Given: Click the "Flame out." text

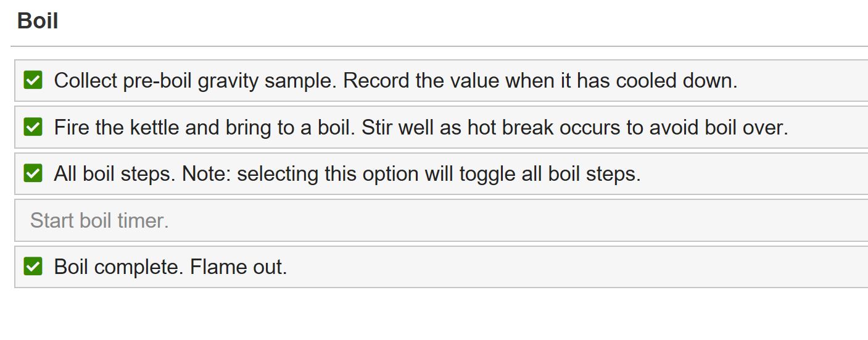Looking at the screenshot, I should click(x=239, y=267).
